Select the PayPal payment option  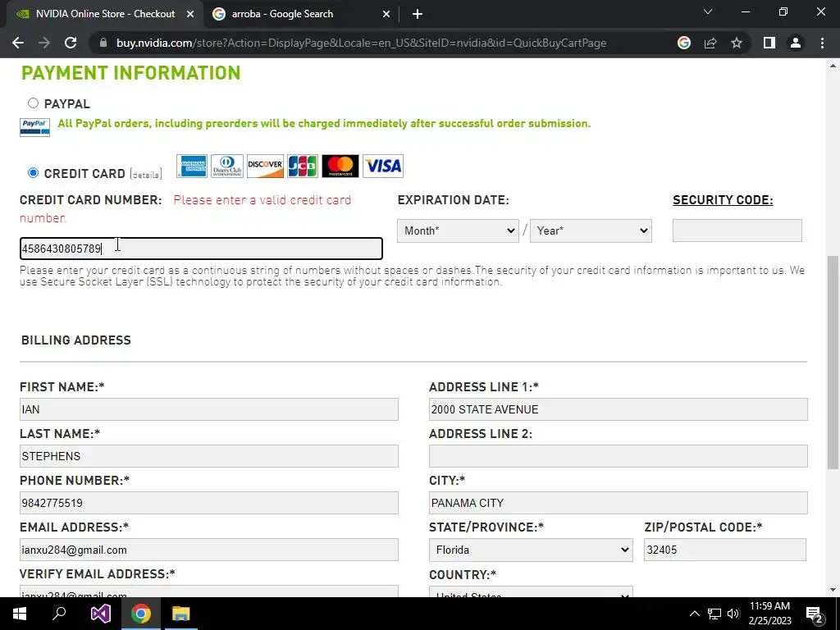33,103
